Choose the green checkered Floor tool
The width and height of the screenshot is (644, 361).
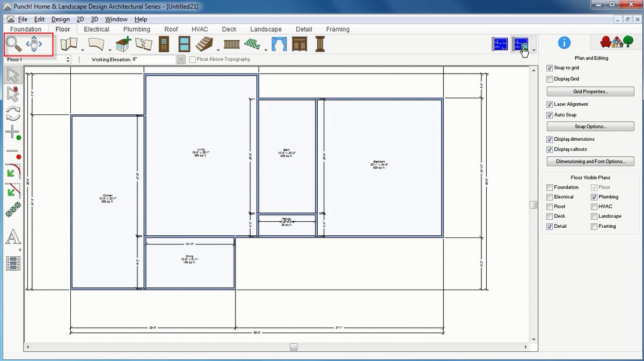tap(252, 44)
